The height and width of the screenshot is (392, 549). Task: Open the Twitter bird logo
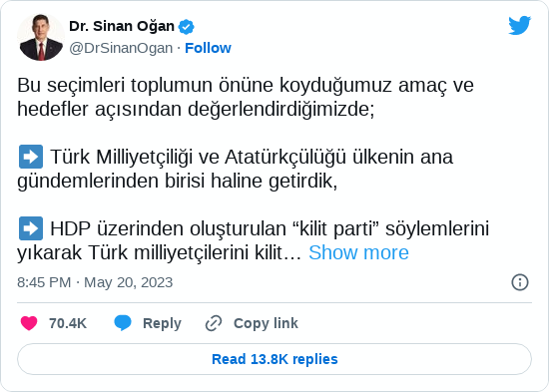tap(520, 25)
